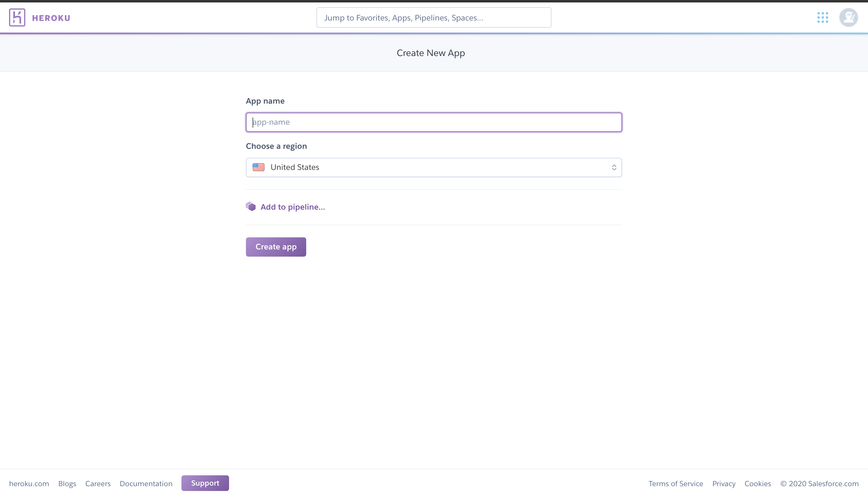Open the Support button in footer

[205, 483]
